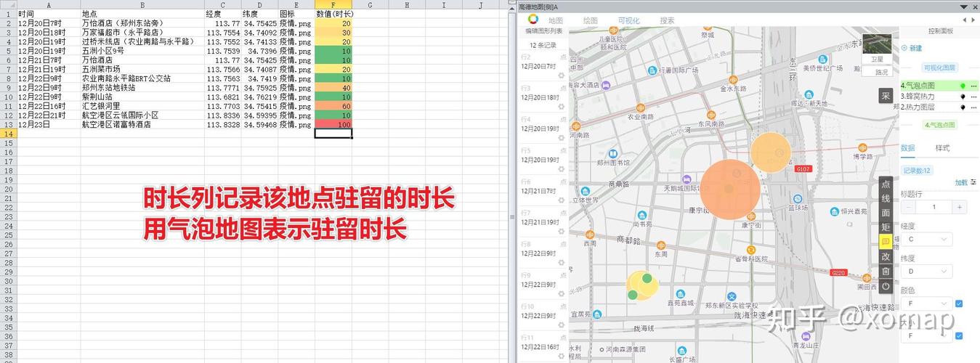Click gear icon for 12月20日7时 record
This screenshot has height=363, width=980.
(x=562, y=76)
